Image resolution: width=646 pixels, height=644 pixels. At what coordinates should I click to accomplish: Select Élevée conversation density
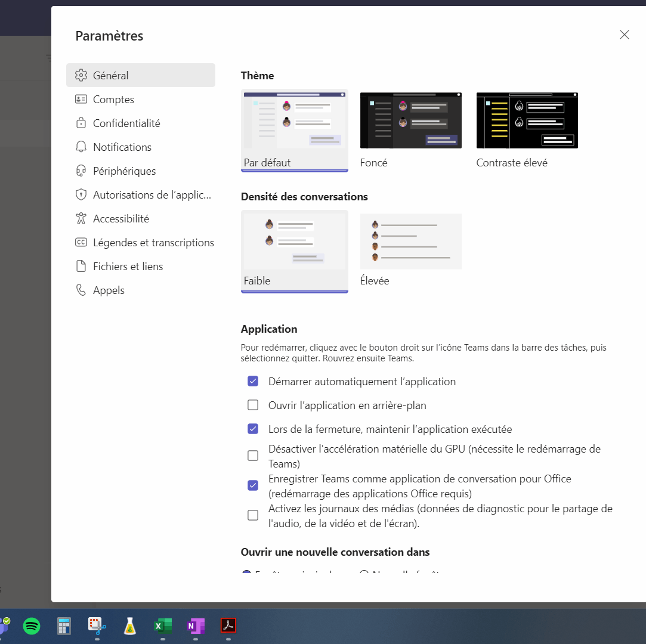point(411,241)
